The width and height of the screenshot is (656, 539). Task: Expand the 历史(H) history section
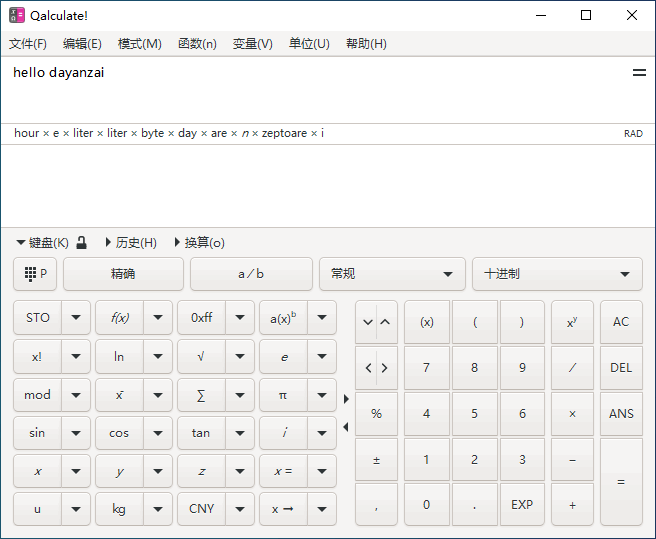point(131,243)
